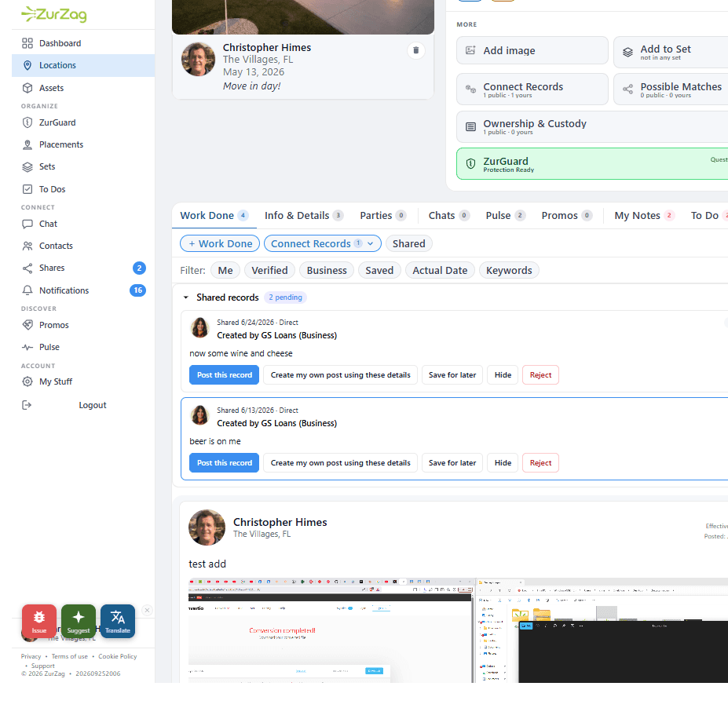728x719 pixels.
Task: Toggle the Verified filter chip
Action: click(x=269, y=270)
